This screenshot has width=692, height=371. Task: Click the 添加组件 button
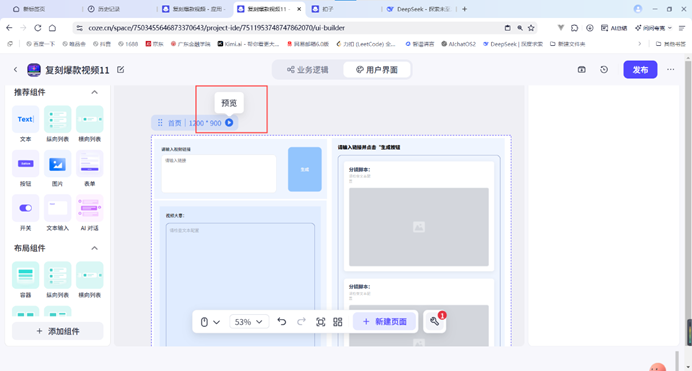57,331
